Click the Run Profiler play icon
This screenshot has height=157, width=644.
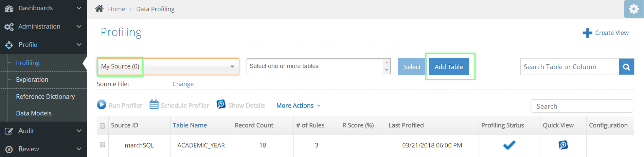click(102, 105)
